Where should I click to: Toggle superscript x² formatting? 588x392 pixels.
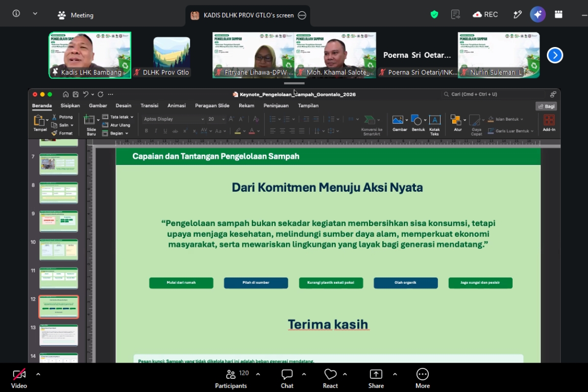click(185, 131)
